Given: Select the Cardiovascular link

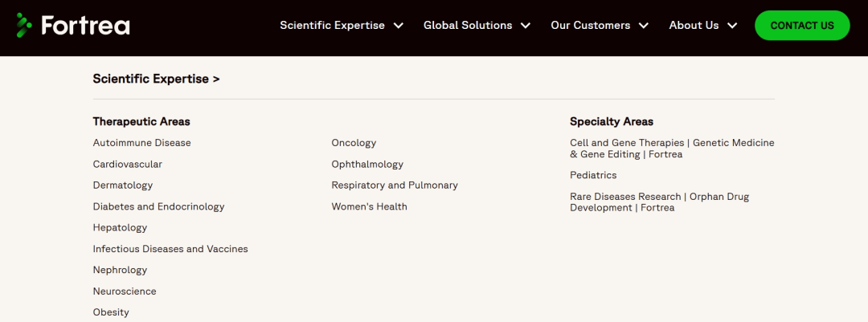Looking at the screenshot, I should [127, 164].
